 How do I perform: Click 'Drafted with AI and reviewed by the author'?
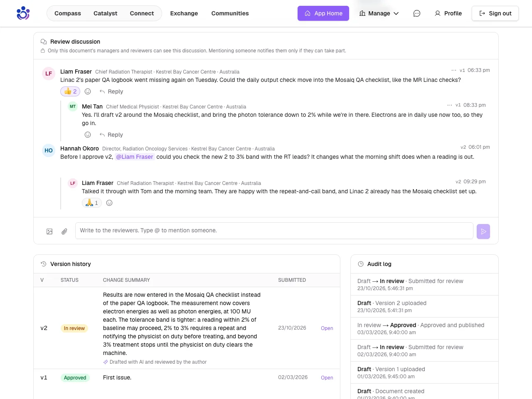click(158, 362)
